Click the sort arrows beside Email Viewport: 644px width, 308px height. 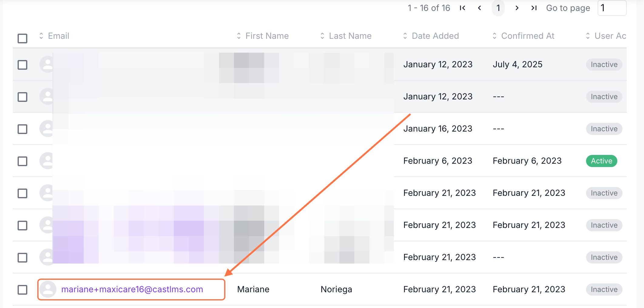tap(41, 36)
